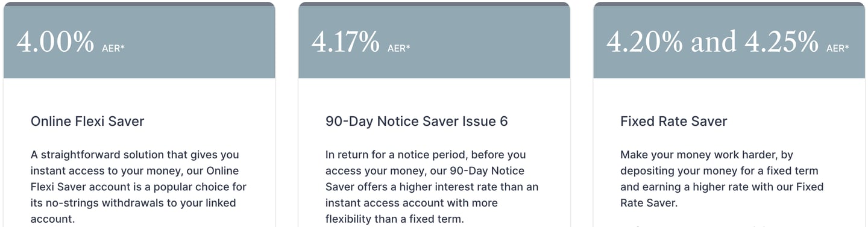868x227 pixels.
Task: Click AER* marker next to 4.25%
Action: [x=837, y=48]
